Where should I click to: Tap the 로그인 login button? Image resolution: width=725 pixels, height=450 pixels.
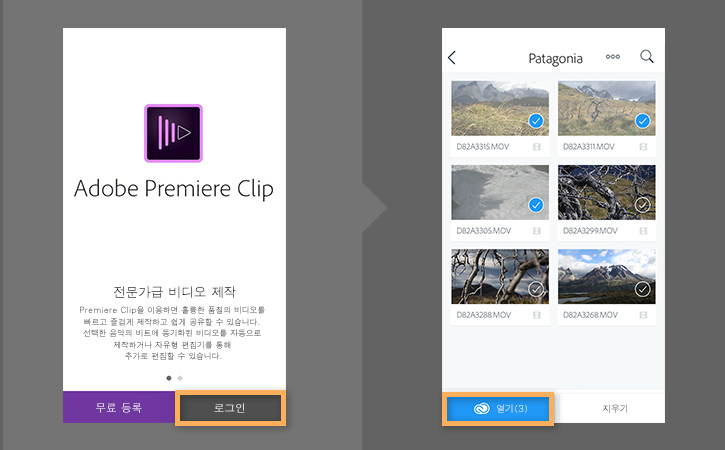230,408
